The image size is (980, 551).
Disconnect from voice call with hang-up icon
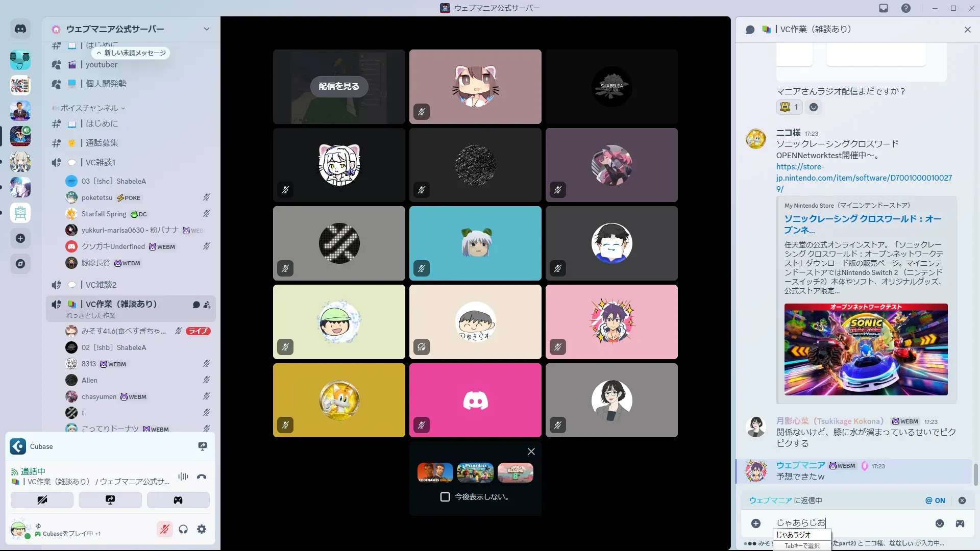pos(202,477)
